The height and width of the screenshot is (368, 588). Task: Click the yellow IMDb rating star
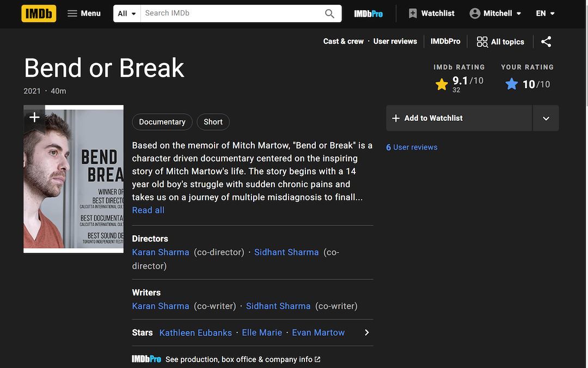point(442,84)
